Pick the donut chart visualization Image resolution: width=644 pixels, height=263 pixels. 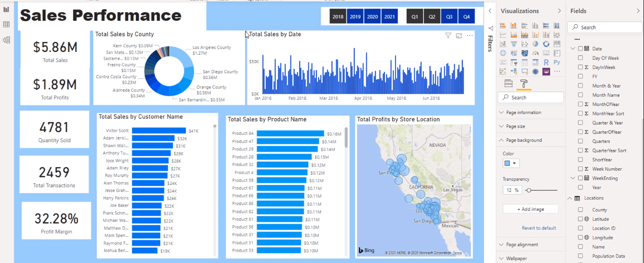click(x=546, y=44)
